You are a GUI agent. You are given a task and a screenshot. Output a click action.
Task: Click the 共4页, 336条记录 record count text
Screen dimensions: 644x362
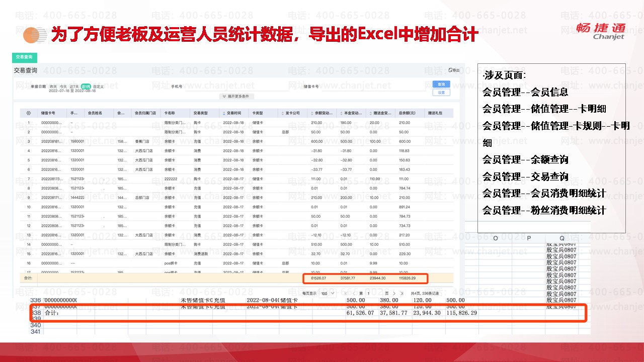(425, 293)
